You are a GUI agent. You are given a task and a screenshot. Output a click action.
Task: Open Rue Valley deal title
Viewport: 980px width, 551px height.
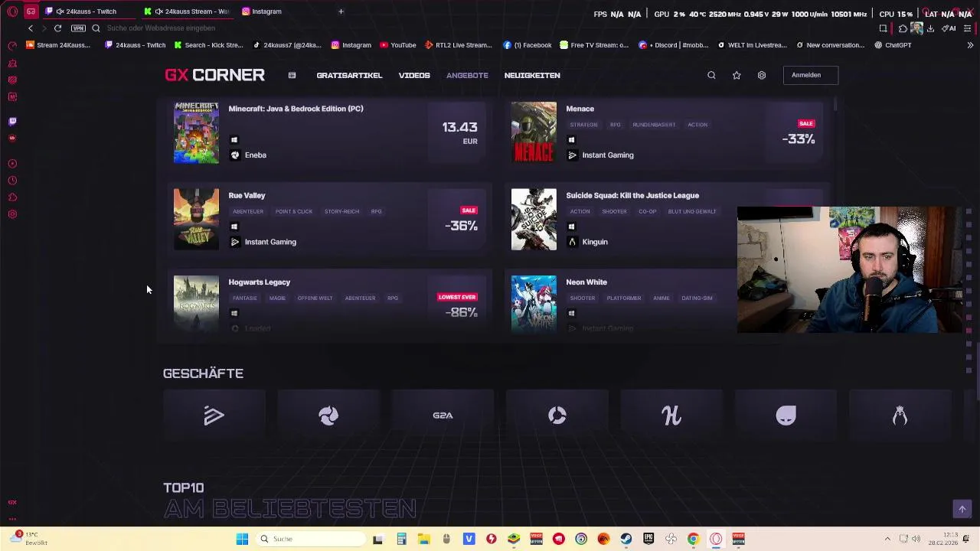point(247,195)
